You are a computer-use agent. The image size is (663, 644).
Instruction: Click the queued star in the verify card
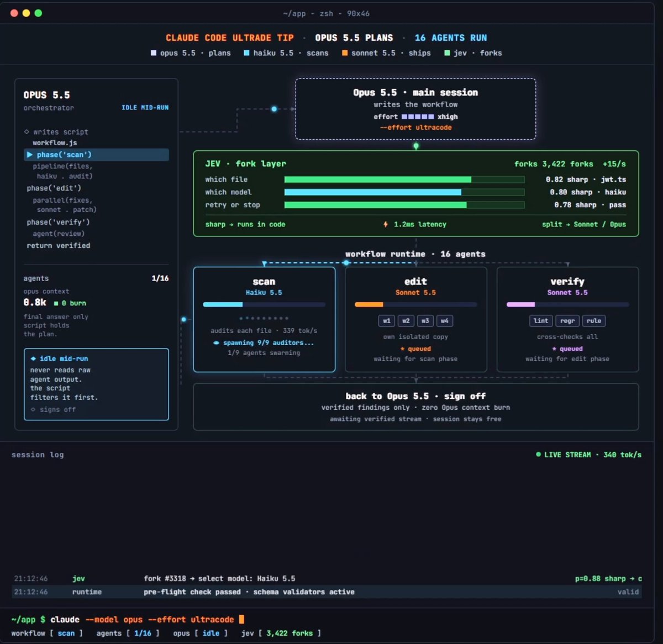click(x=554, y=349)
